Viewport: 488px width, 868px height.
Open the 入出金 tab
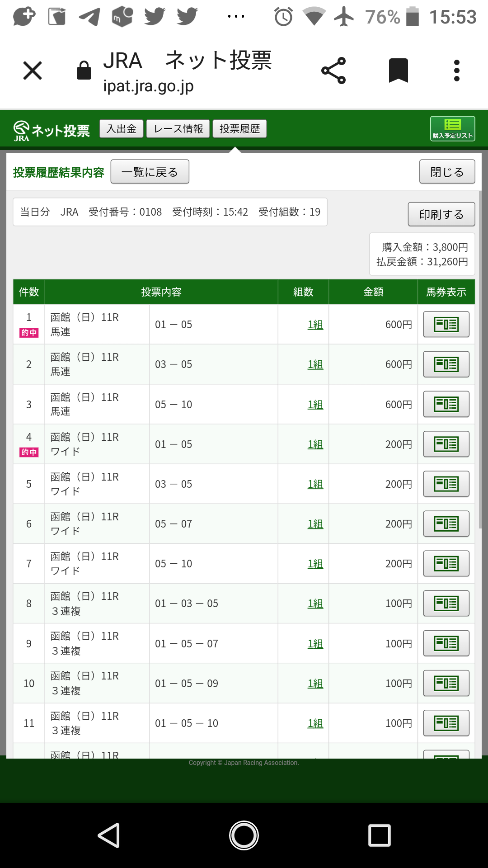click(x=121, y=129)
